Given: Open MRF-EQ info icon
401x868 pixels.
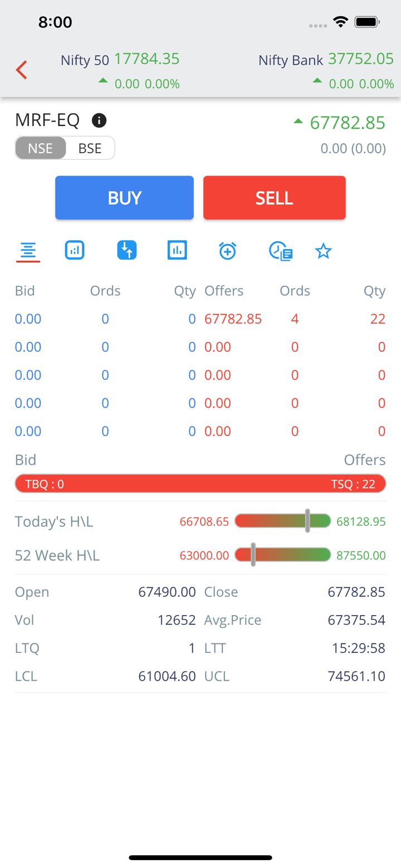Looking at the screenshot, I should click(x=99, y=120).
